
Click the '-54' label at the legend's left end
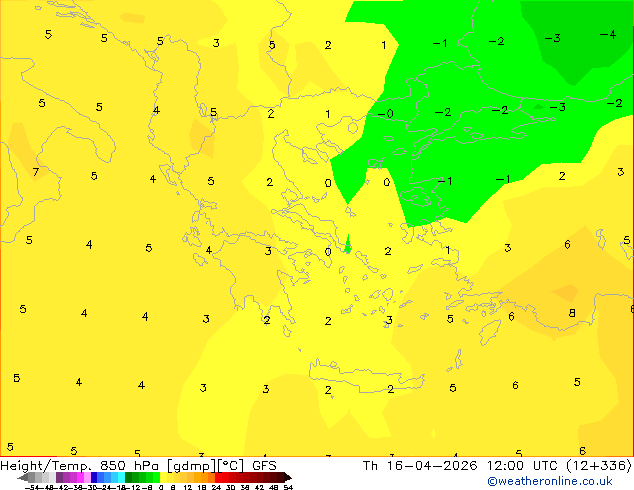(x=32, y=488)
